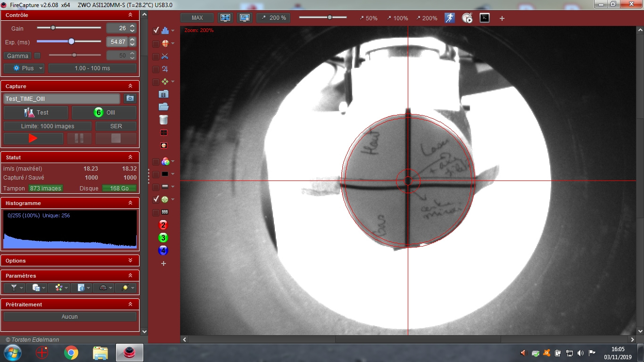Open the console terminal icon

[x=484, y=18]
